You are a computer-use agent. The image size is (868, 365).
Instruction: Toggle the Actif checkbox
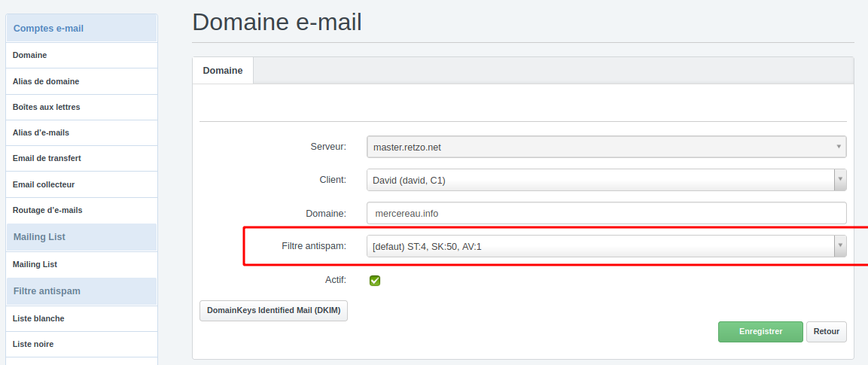coord(375,281)
